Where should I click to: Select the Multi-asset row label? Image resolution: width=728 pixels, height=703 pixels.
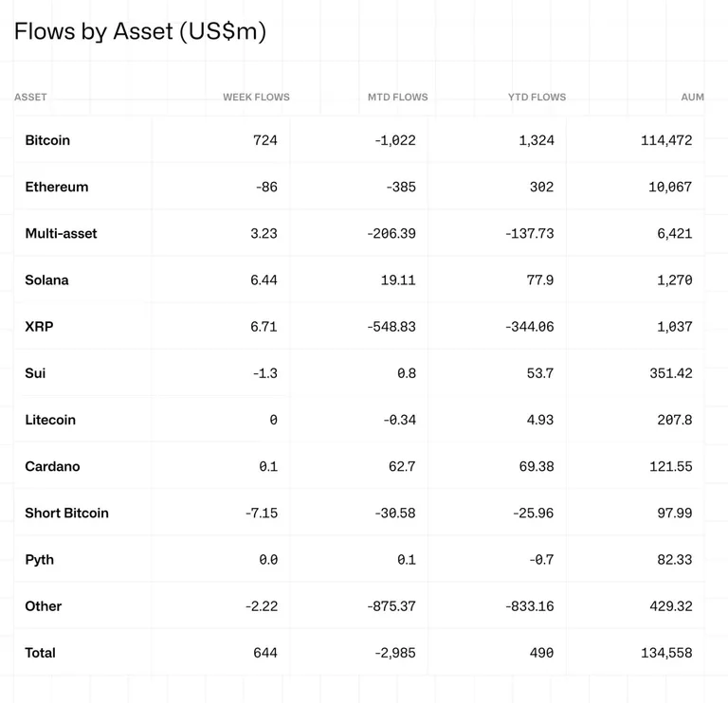point(61,233)
